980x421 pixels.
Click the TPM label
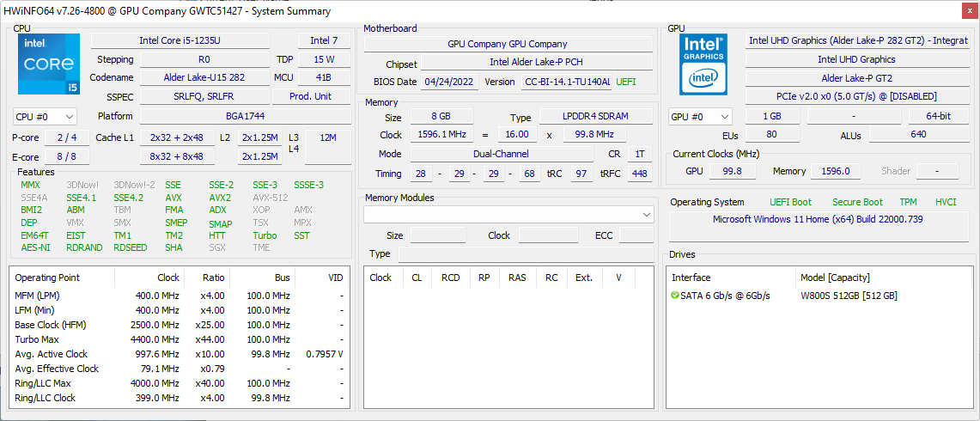point(908,202)
